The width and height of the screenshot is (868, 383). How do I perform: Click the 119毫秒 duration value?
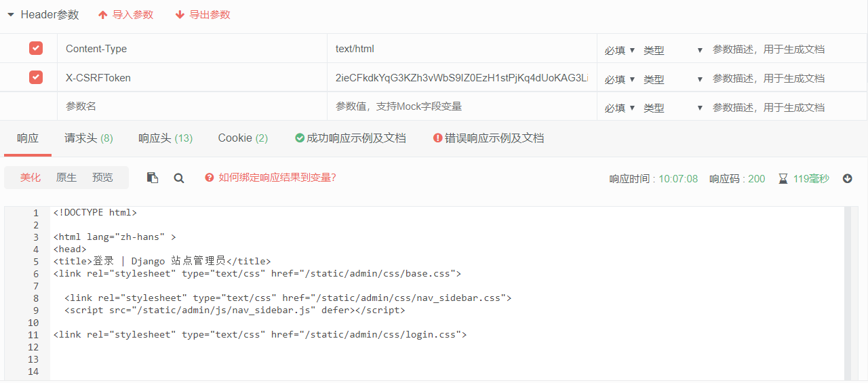(811, 179)
